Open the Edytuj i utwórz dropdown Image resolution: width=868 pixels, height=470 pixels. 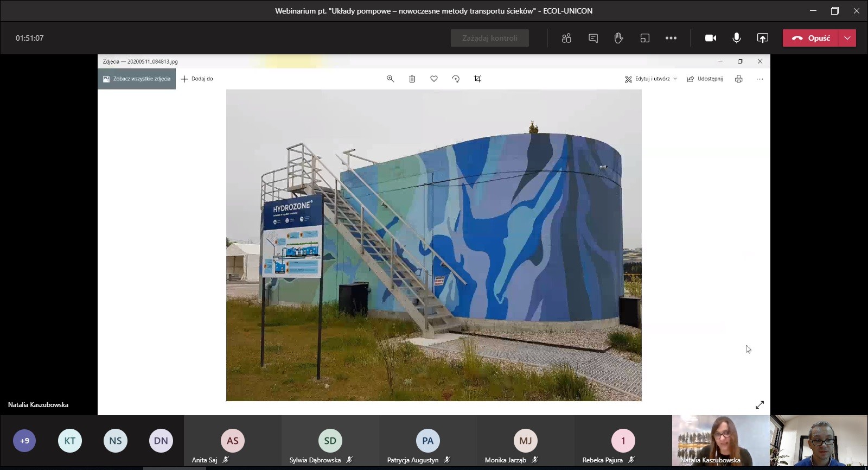651,79
